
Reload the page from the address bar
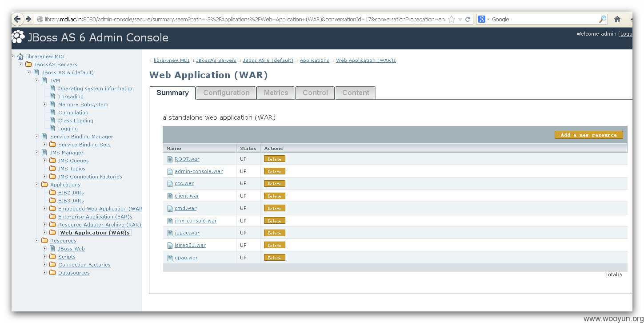(468, 19)
